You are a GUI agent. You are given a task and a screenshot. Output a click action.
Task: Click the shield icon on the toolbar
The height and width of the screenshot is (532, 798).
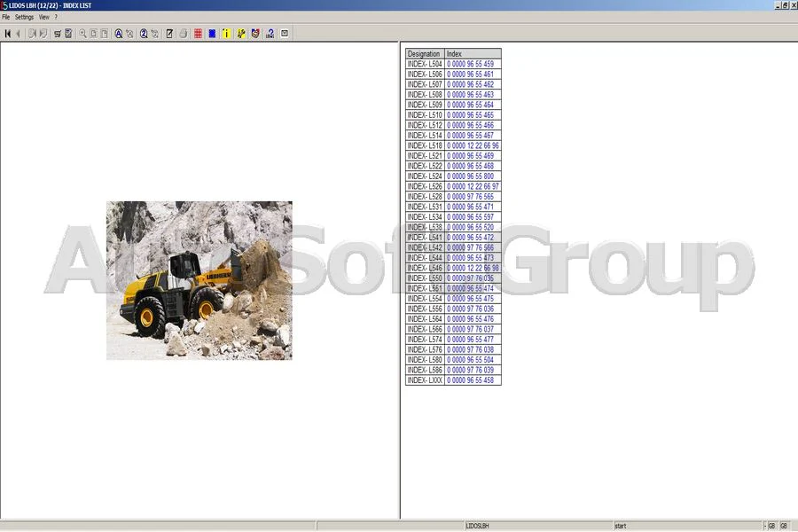pyautogui.click(x=255, y=33)
